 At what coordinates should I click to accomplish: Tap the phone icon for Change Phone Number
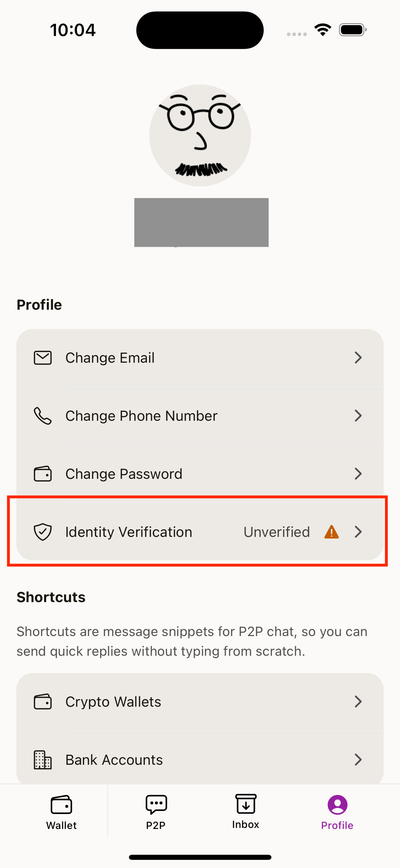pyautogui.click(x=43, y=416)
